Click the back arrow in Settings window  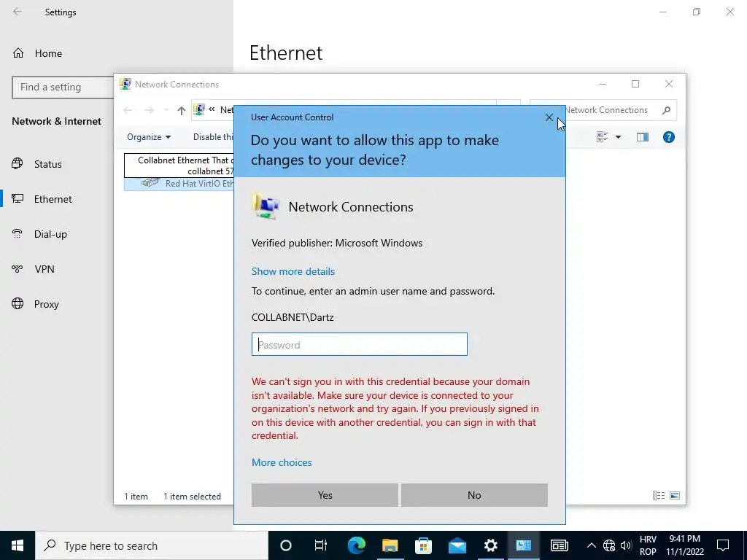[x=18, y=12]
